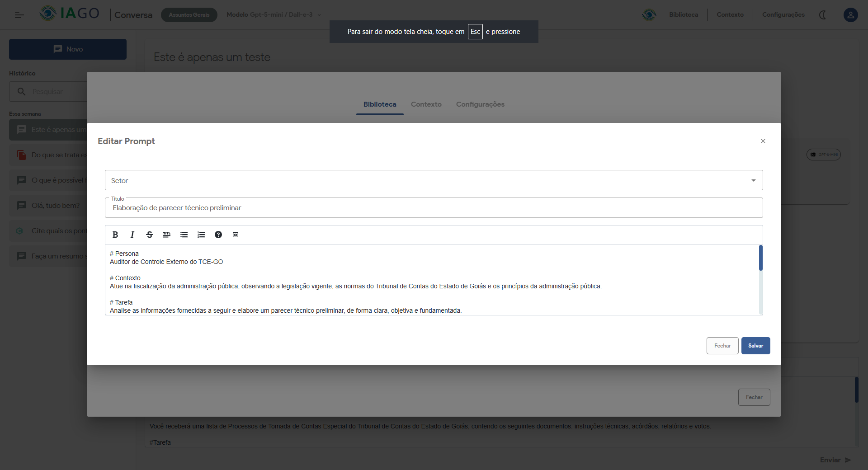
Task: Apply strikethrough formatting to text
Action: point(150,235)
